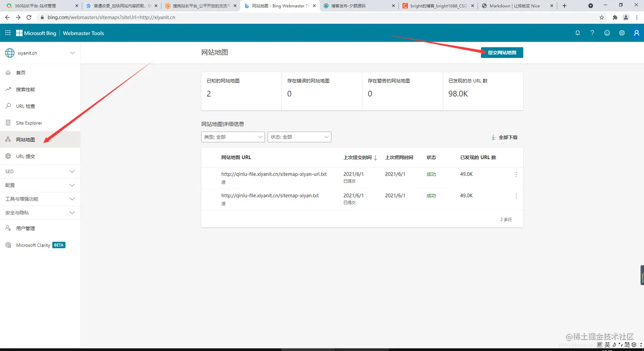Click browser back arrow
This screenshot has width=644, height=351.
[7, 17]
